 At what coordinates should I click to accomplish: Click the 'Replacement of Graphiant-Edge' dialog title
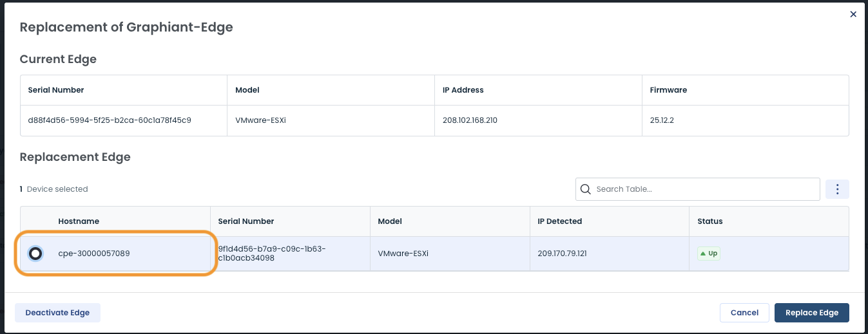tap(126, 27)
